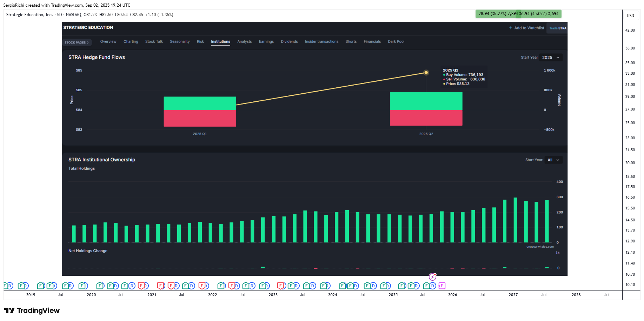Switch to the Charting tab

click(131, 41)
